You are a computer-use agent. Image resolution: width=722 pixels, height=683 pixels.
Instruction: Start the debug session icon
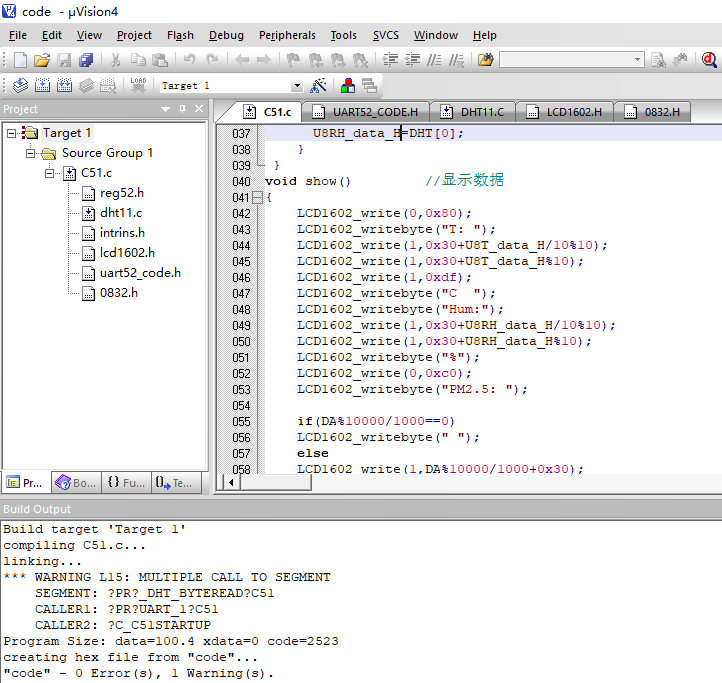pyautogui.click(x=709, y=60)
